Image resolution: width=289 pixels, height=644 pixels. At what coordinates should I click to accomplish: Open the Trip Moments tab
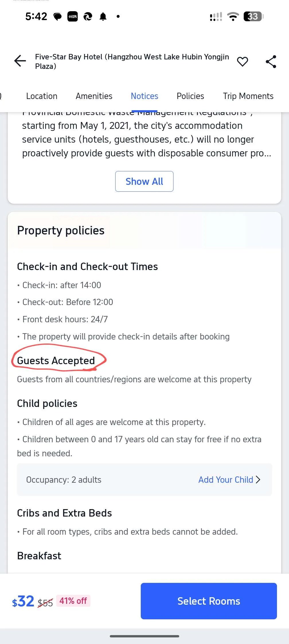(248, 96)
